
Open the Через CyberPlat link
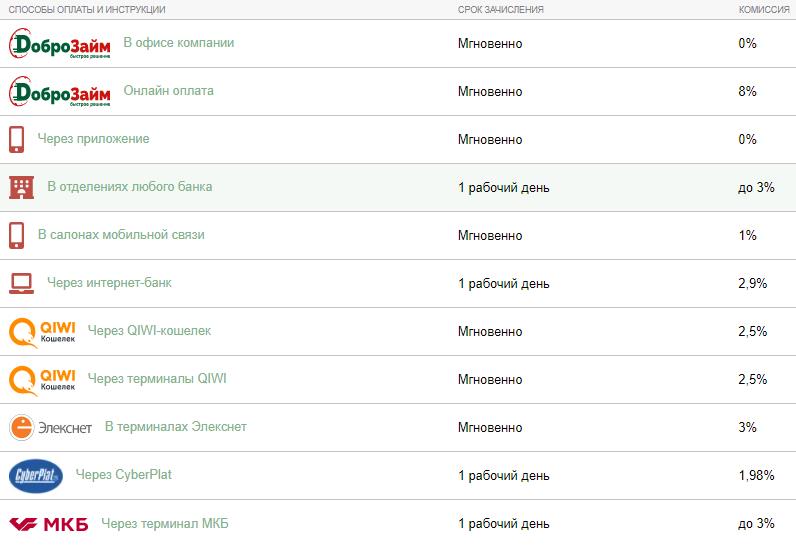tap(123, 474)
